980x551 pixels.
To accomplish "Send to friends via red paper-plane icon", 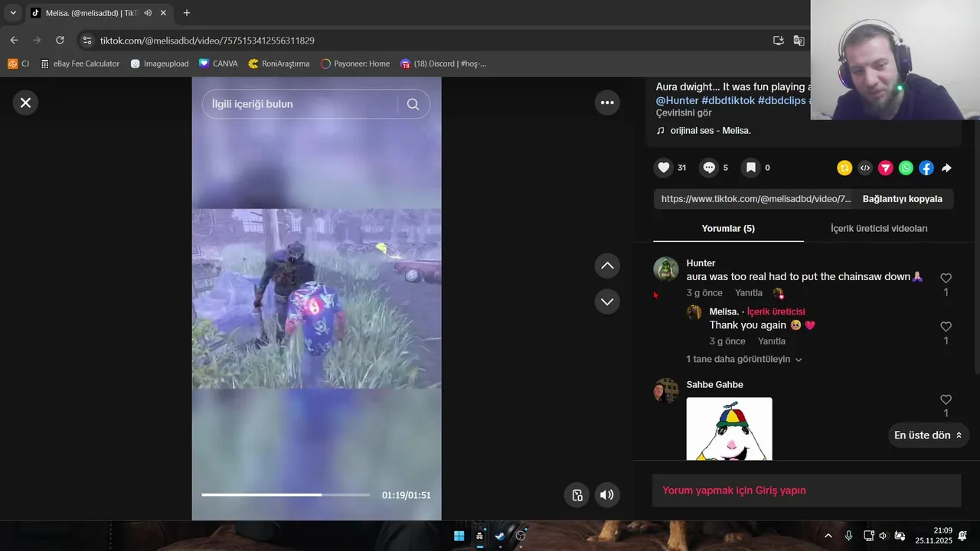I will pos(885,168).
